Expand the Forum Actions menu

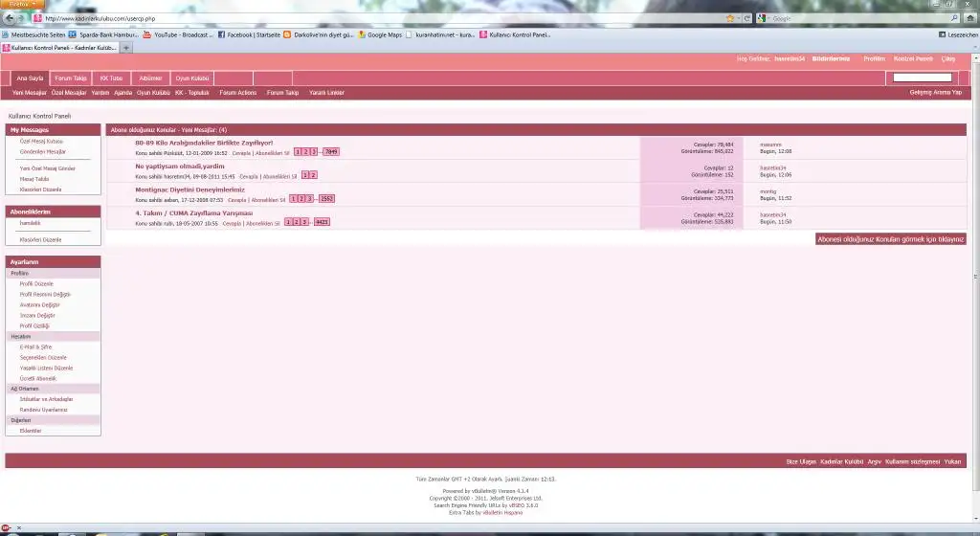point(237,93)
